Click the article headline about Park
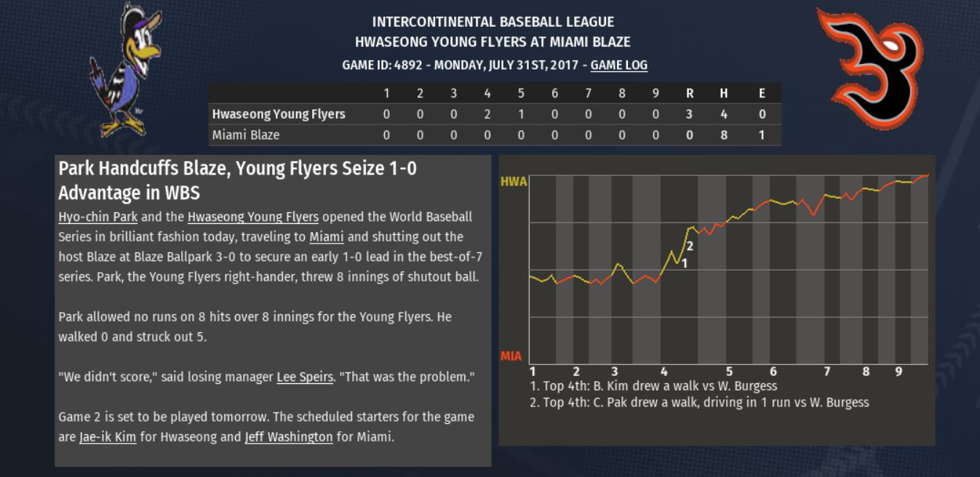This screenshot has height=477, width=980. (x=238, y=180)
